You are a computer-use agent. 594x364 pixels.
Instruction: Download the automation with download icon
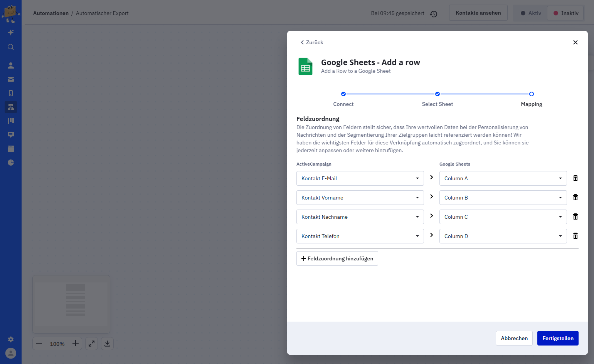[107, 344]
